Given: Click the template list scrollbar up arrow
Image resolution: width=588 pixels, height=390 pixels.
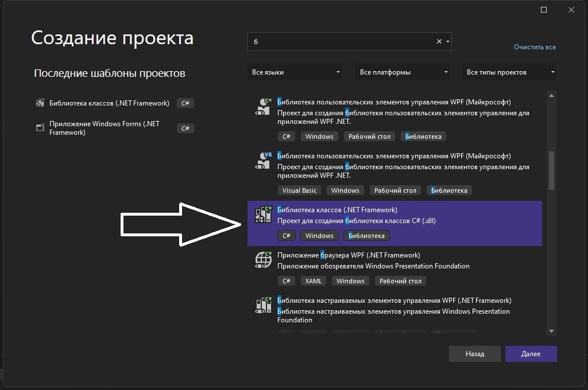Looking at the screenshot, I should pyautogui.click(x=551, y=96).
